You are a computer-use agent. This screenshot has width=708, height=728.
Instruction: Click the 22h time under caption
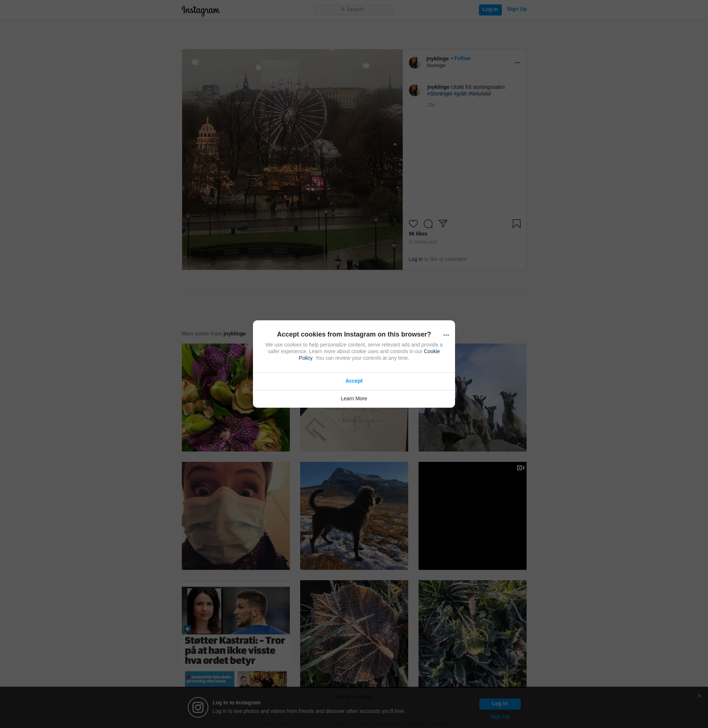[x=431, y=105]
